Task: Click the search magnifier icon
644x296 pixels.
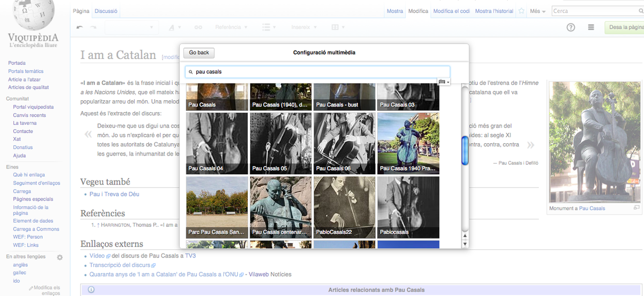Action: point(642,11)
